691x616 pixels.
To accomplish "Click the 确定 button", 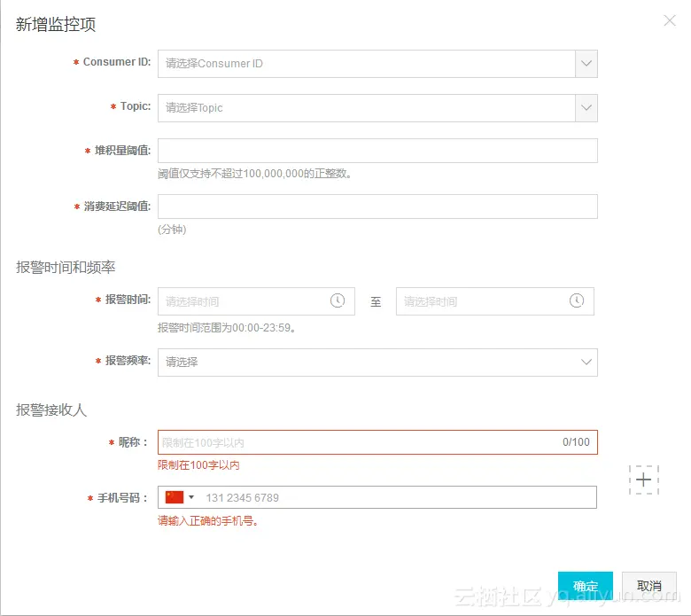I will point(586,586).
